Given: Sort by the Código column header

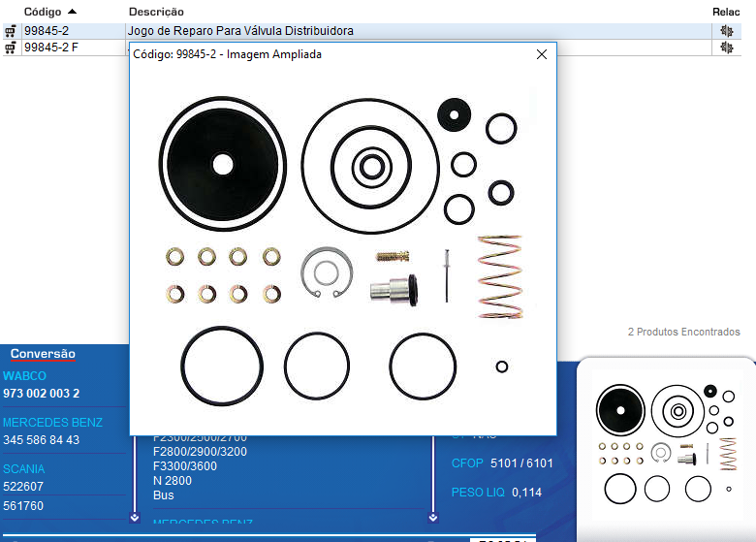Looking at the screenshot, I should point(48,11).
